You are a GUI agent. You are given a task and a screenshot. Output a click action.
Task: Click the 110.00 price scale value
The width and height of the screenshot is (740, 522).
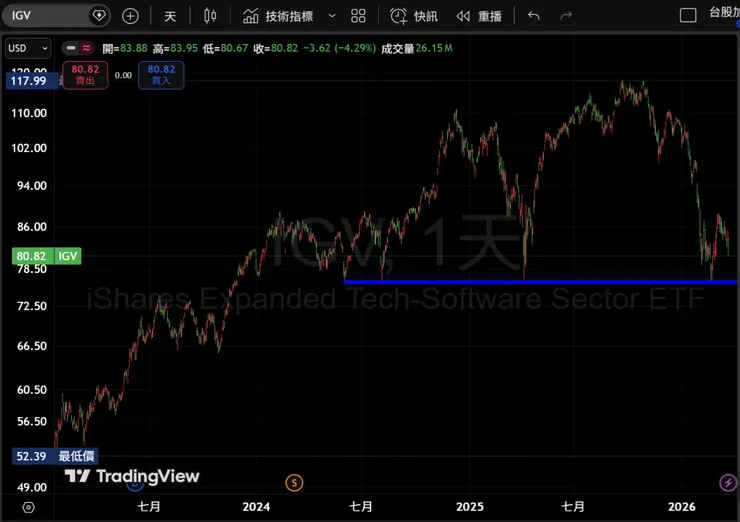click(29, 113)
